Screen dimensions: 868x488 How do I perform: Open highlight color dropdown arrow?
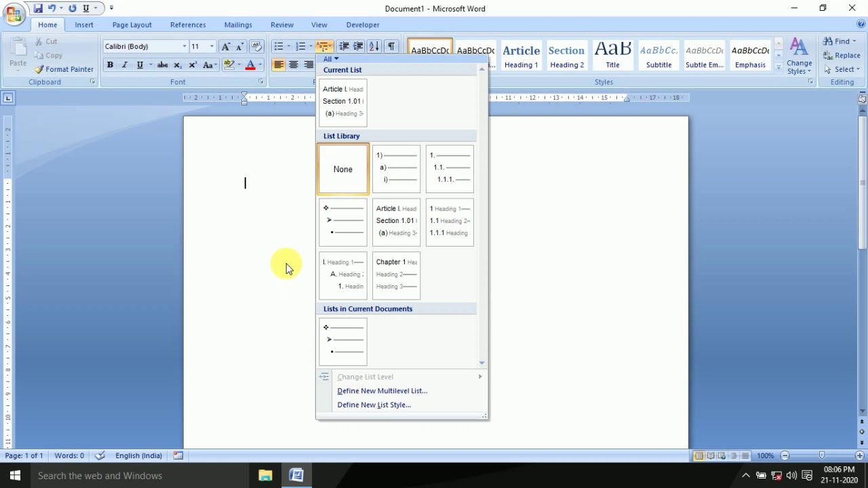(x=239, y=65)
